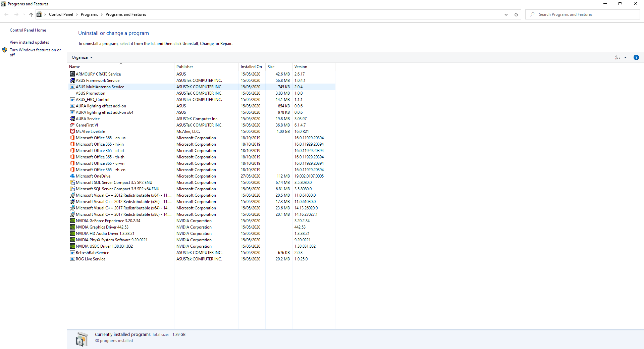Click the ROG Live Service icon

(x=72, y=259)
